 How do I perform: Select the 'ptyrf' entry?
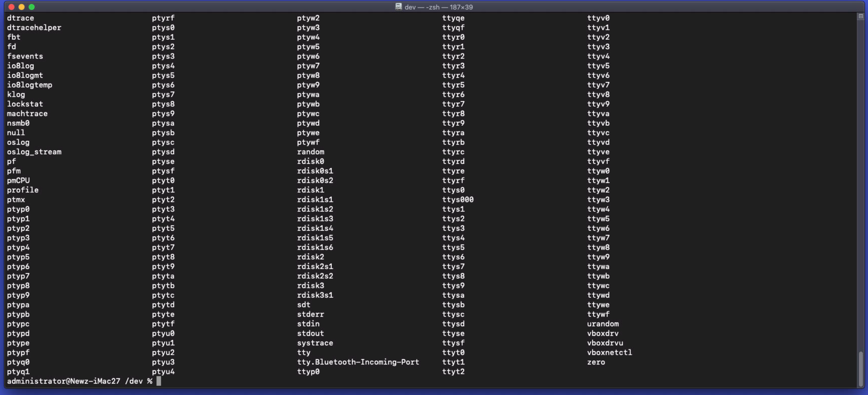pos(163,18)
